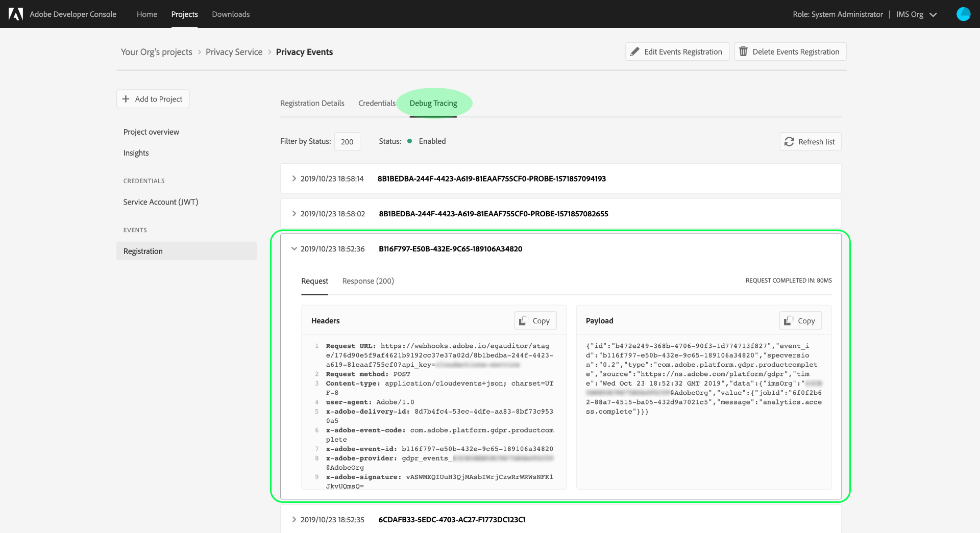
Task: Switch to the Registration Details tab
Action: 312,103
